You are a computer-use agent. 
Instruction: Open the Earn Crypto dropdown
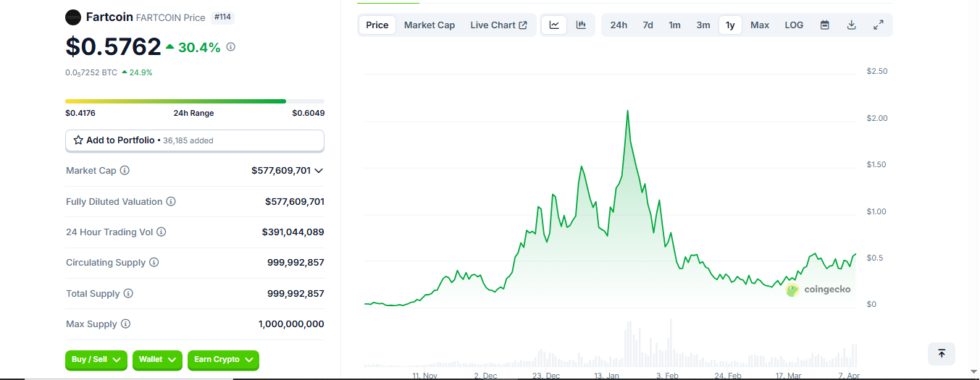coord(223,360)
